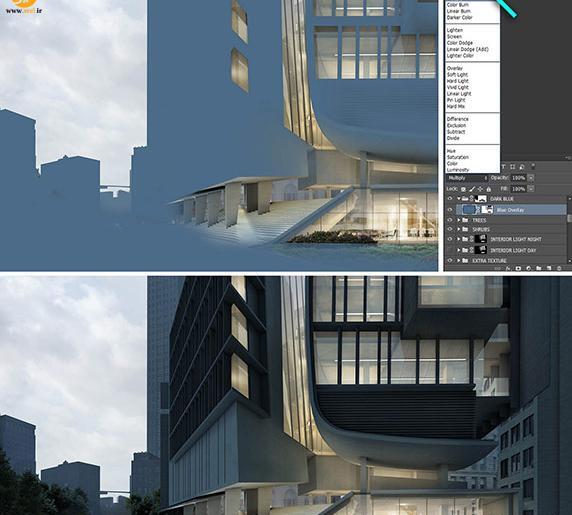Click the smart object filter icon

point(522,167)
